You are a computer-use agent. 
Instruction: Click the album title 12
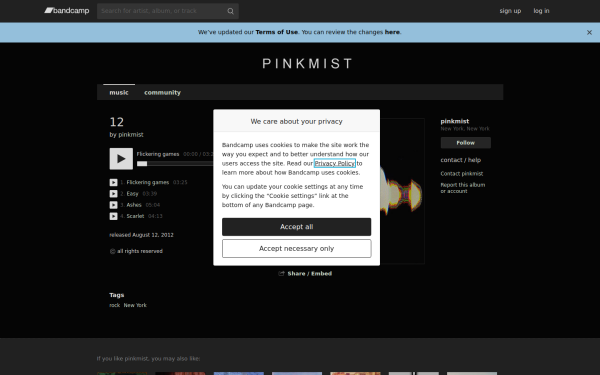pyautogui.click(x=116, y=122)
